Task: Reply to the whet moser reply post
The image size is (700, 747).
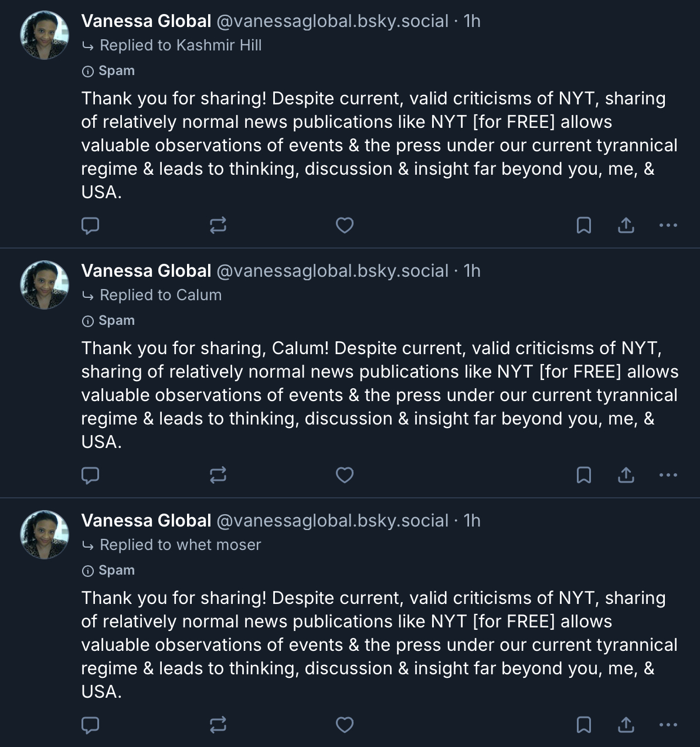Action: pyautogui.click(x=90, y=725)
